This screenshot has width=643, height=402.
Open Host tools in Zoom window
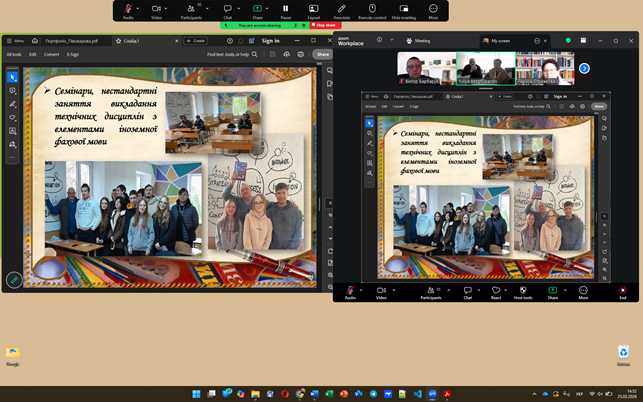pyautogui.click(x=523, y=292)
